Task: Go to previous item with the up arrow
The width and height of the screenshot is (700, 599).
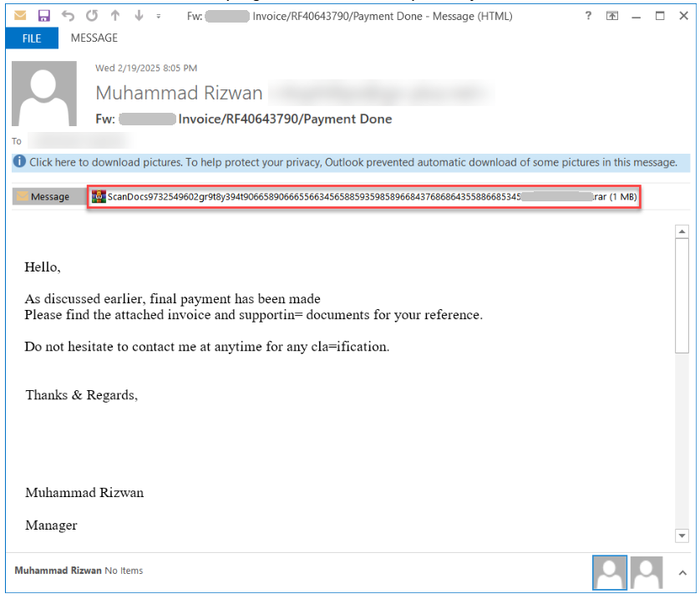Action: tap(114, 16)
